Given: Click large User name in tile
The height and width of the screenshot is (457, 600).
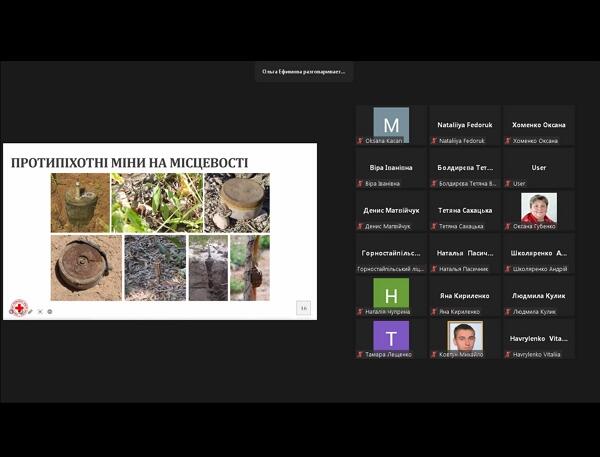Looking at the screenshot, I should click(x=539, y=168).
